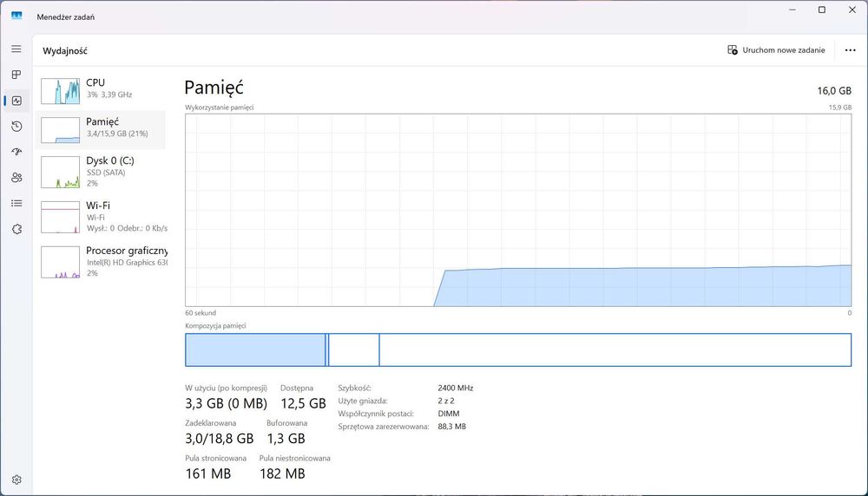Click the memory usage graph
The width and height of the screenshot is (868, 496).
(x=518, y=210)
